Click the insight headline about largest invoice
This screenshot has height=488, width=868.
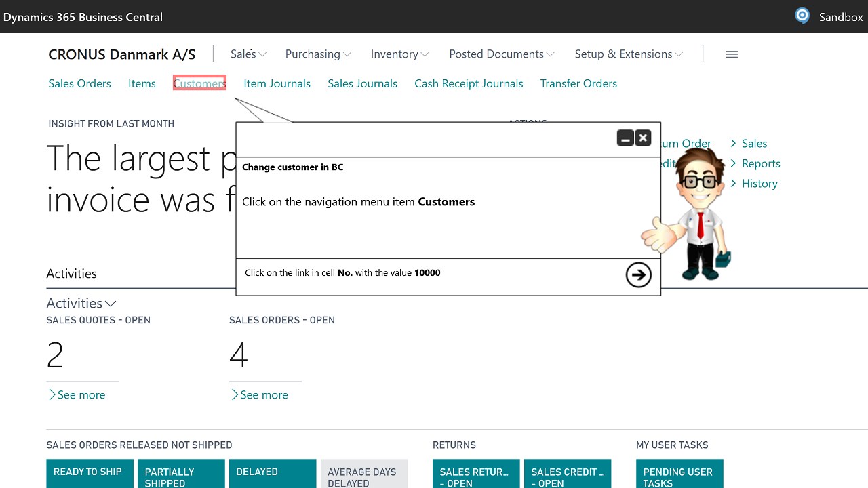(141, 179)
